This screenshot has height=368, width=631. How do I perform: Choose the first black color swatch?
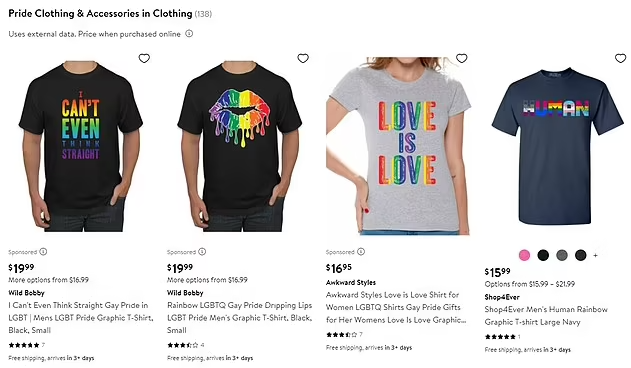pos(543,255)
